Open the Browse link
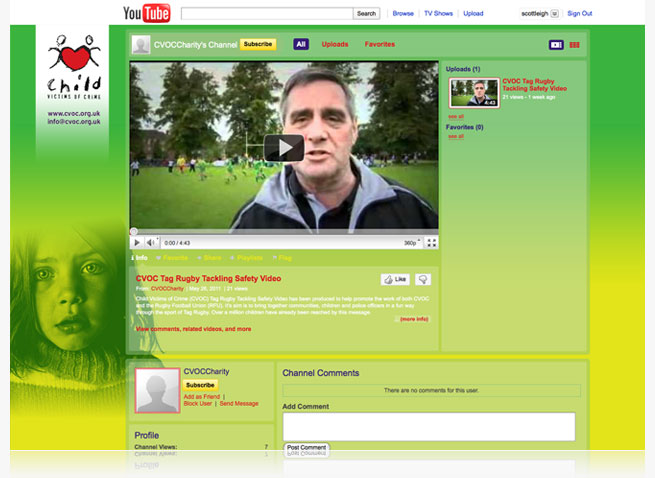Image resolution: width=655 pixels, height=478 pixels. pos(403,13)
